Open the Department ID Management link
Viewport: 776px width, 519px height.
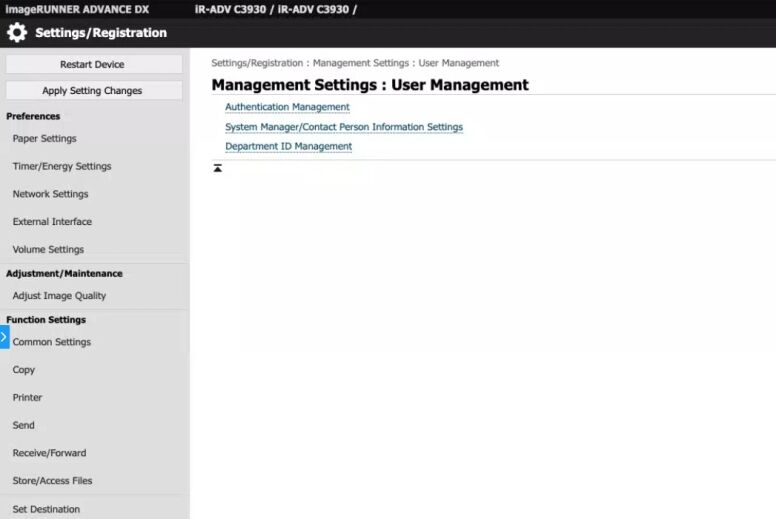tap(288, 146)
